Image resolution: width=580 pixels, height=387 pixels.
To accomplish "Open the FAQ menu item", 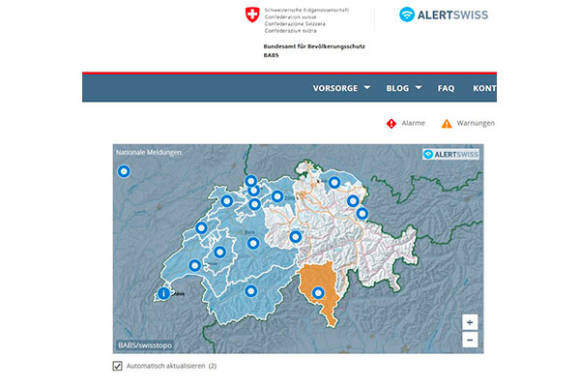I will 446,88.
